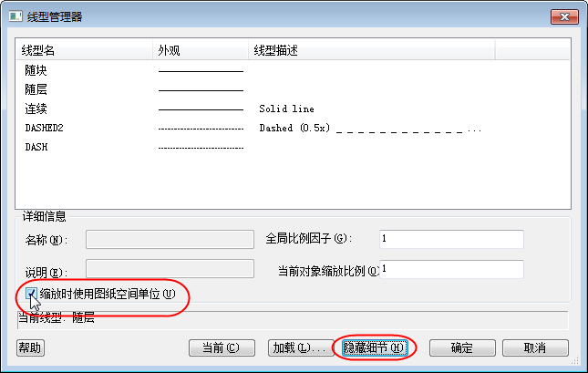Click the 取消 button
Viewport: 588px width, 373px height.
[x=535, y=347]
